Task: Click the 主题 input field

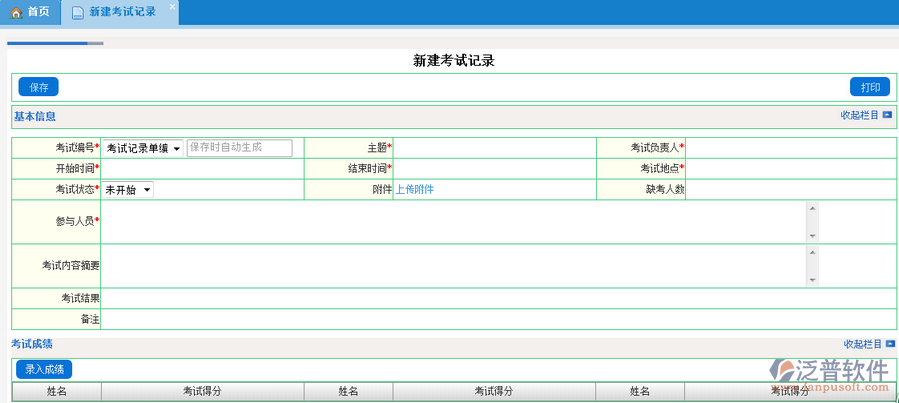Action: point(494,148)
